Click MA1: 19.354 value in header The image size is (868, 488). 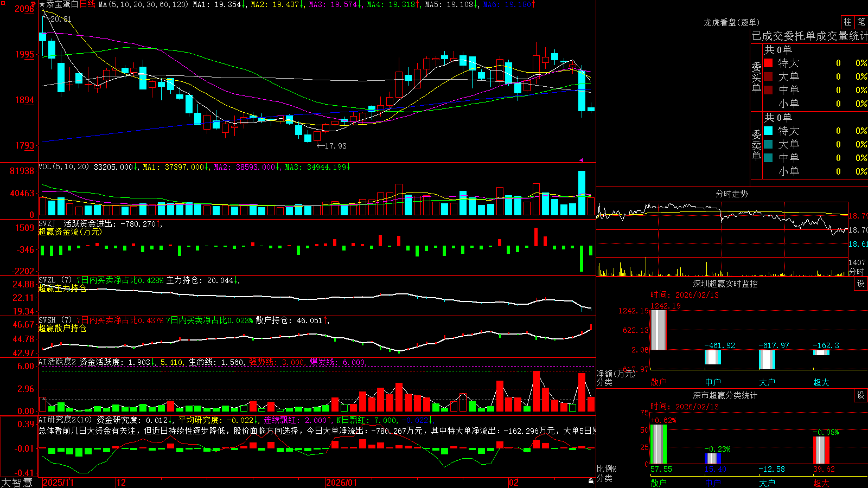click(x=220, y=4)
